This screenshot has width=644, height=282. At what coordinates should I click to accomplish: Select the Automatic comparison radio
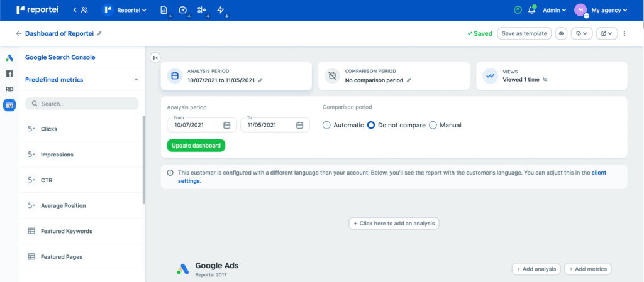tap(327, 126)
